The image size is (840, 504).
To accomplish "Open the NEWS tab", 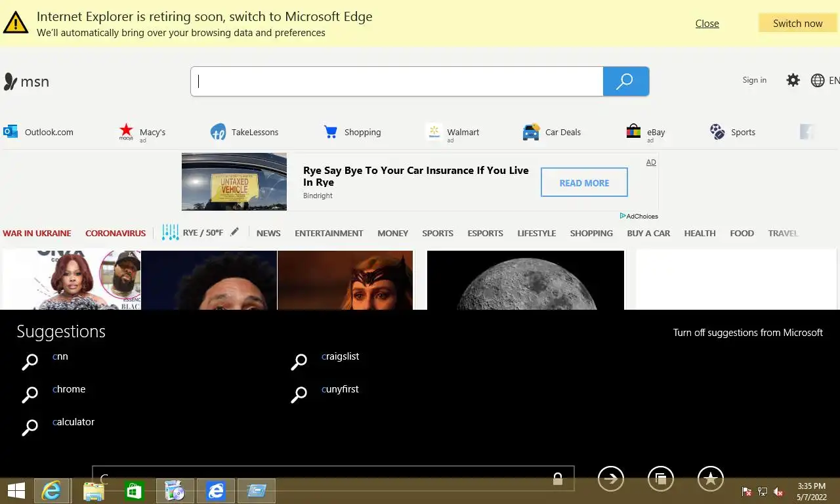I will tap(268, 233).
